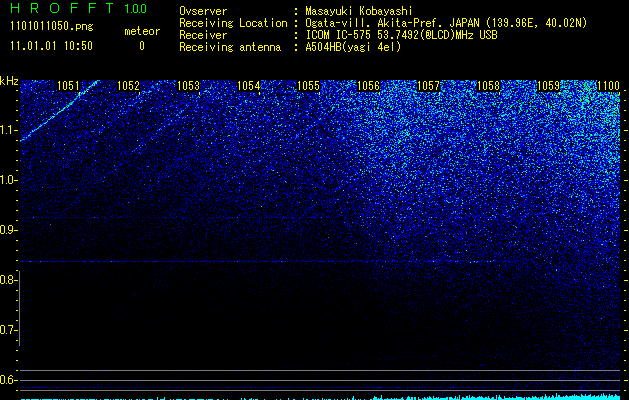The height and width of the screenshot is (400, 629).
Task: Click the meteor label
Action: (x=142, y=31)
